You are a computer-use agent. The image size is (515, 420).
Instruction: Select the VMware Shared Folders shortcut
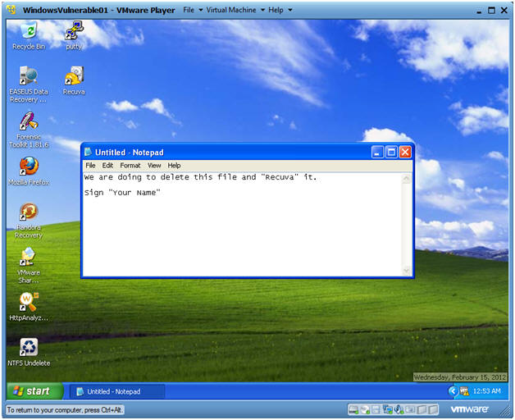(x=29, y=266)
